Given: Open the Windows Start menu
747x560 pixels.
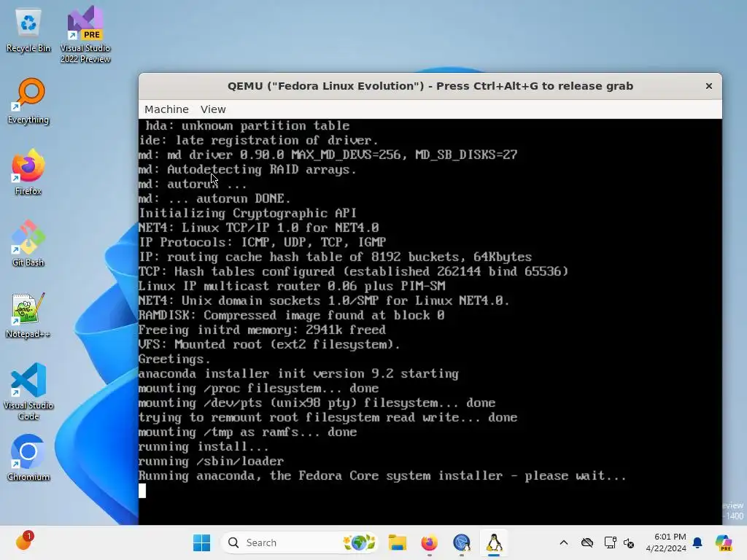Looking at the screenshot, I should point(201,542).
